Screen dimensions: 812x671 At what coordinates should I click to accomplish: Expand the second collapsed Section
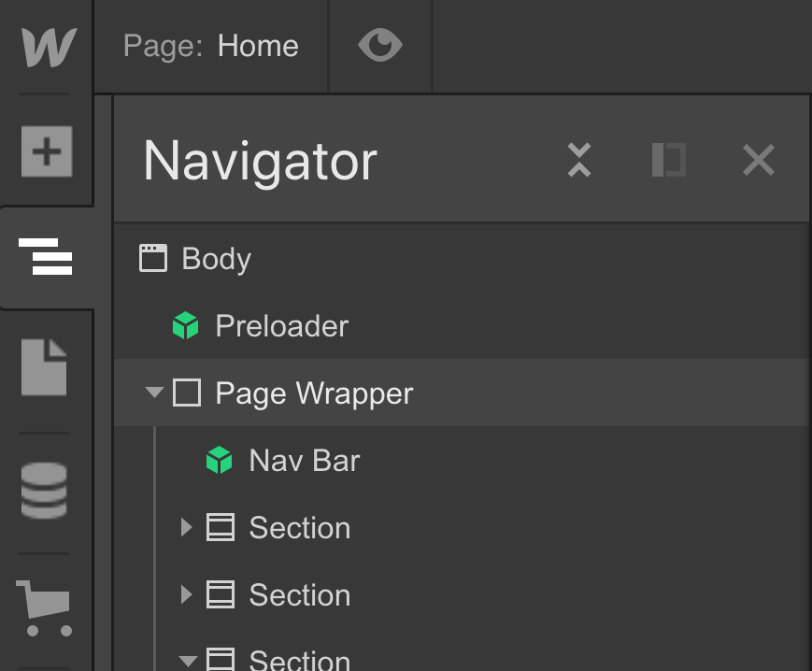(187, 594)
